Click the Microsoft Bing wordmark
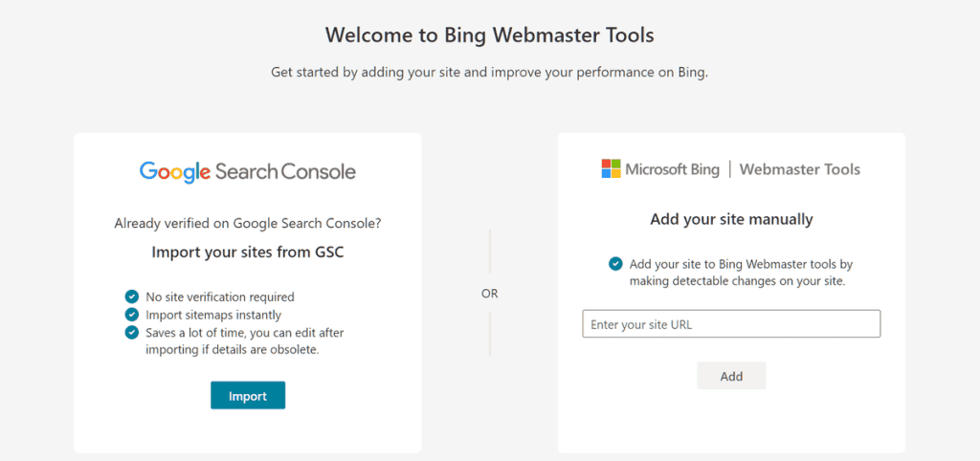Screen dimensions: 980x461 click(x=672, y=170)
